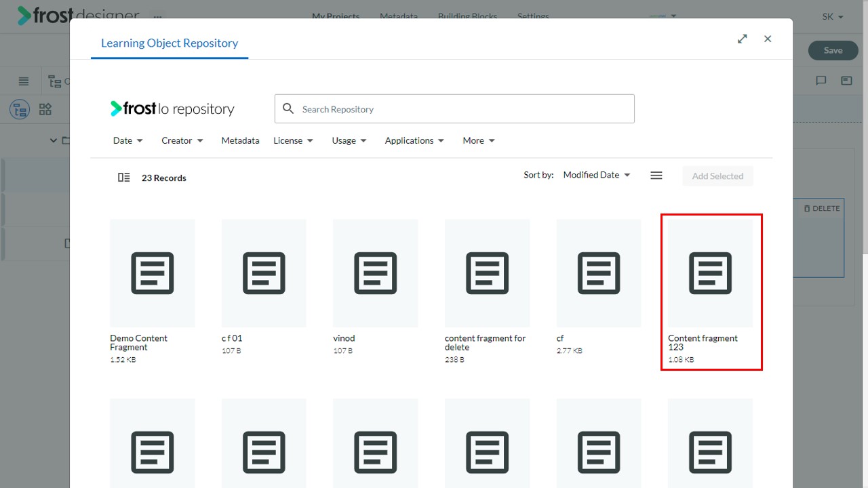
Task: Toggle the panel icon next to 23 Records
Action: pos(123,178)
